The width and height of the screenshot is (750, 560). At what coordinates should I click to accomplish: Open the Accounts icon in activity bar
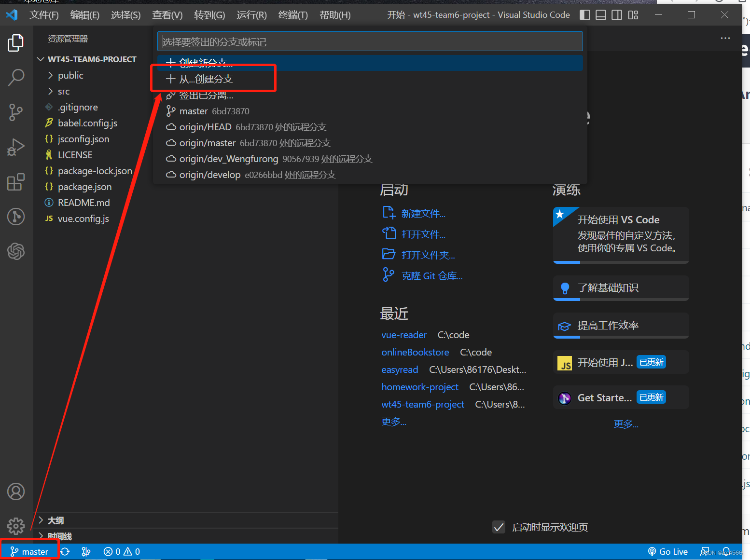click(x=16, y=492)
